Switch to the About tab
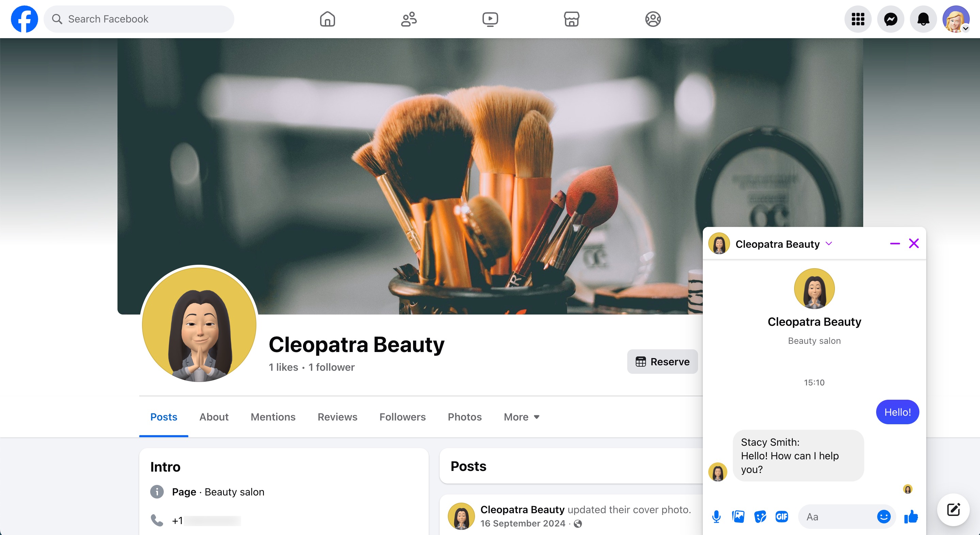This screenshot has height=535, width=980. pos(214,417)
